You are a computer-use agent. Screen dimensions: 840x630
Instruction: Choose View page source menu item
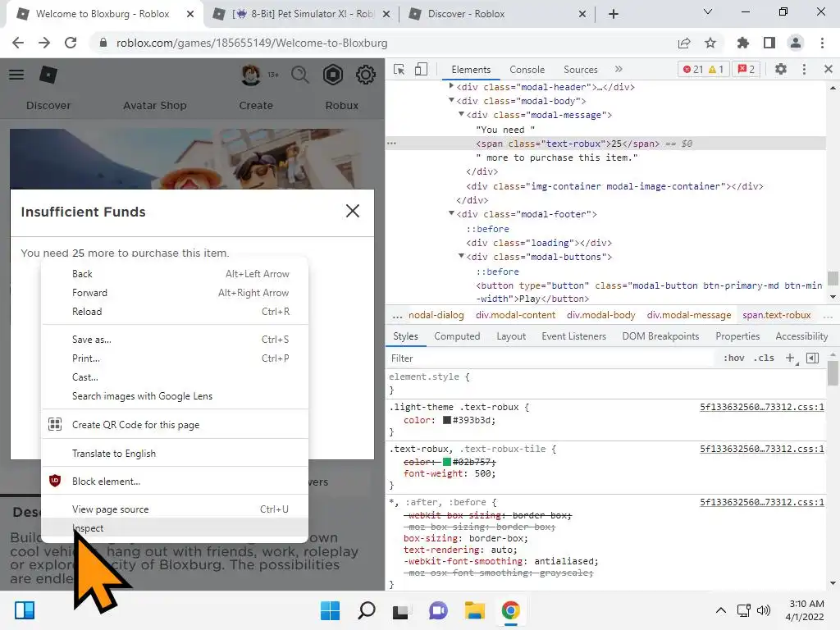pos(175,509)
